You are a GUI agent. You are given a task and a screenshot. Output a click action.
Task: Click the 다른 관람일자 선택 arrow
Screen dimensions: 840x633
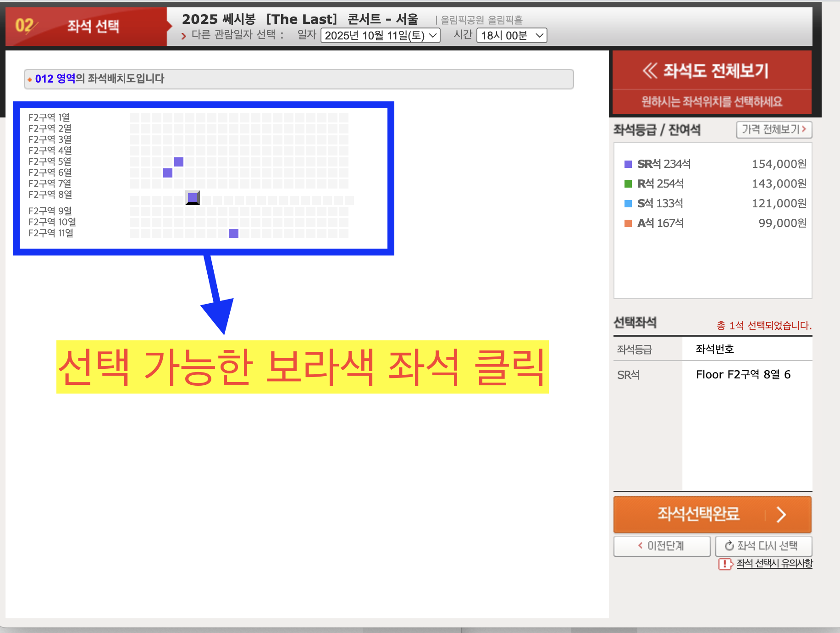[x=184, y=36]
